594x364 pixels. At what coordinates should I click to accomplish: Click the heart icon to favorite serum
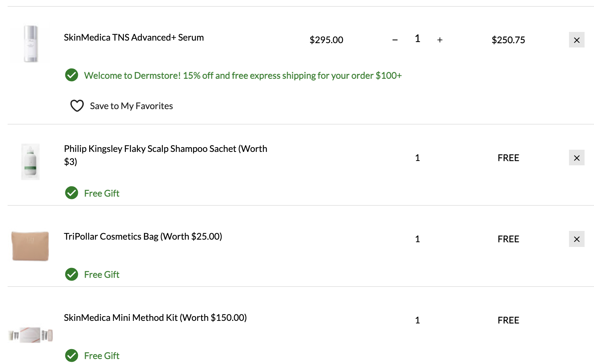(x=77, y=106)
